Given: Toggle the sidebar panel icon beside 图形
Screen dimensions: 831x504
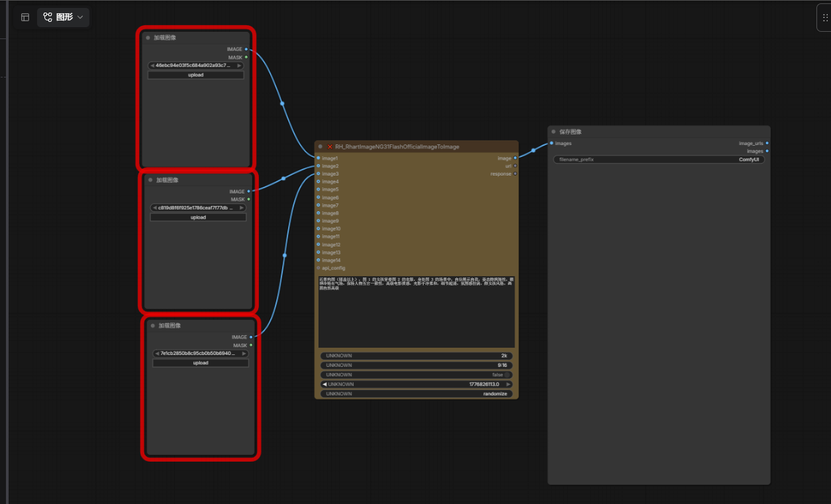Looking at the screenshot, I should pyautogui.click(x=25, y=17).
